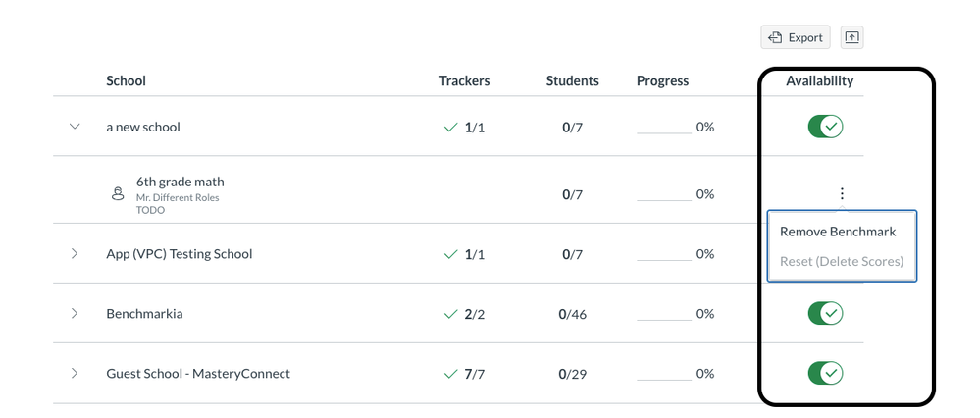Click the upload icon next to Export
This screenshot has height=418, width=980.
(x=851, y=37)
